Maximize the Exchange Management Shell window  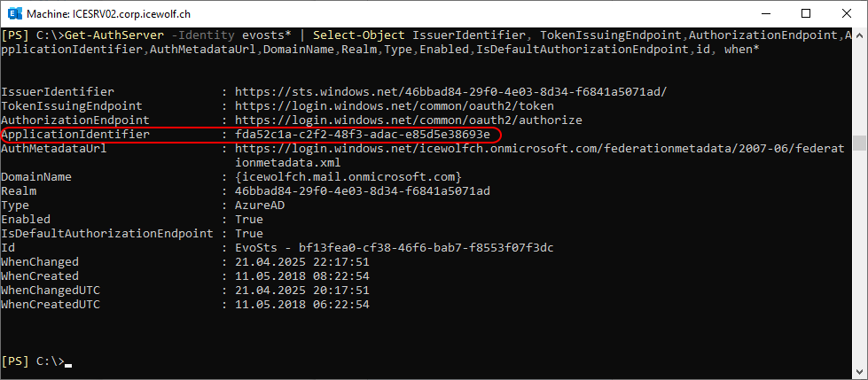[x=806, y=13]
